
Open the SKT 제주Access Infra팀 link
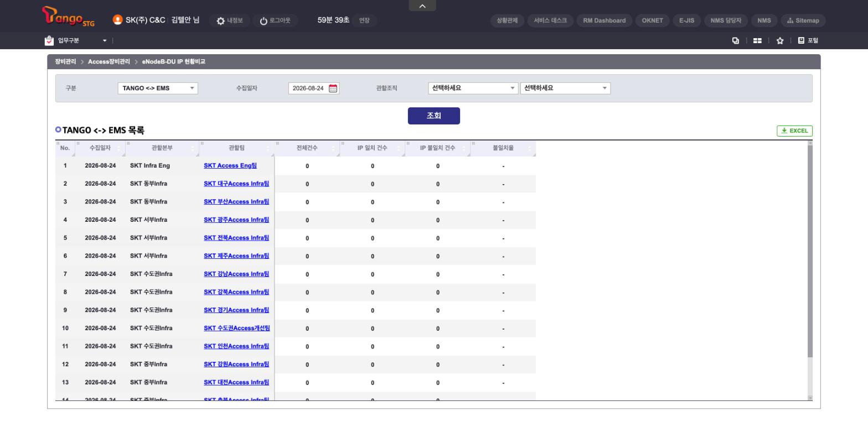[236, 256]
